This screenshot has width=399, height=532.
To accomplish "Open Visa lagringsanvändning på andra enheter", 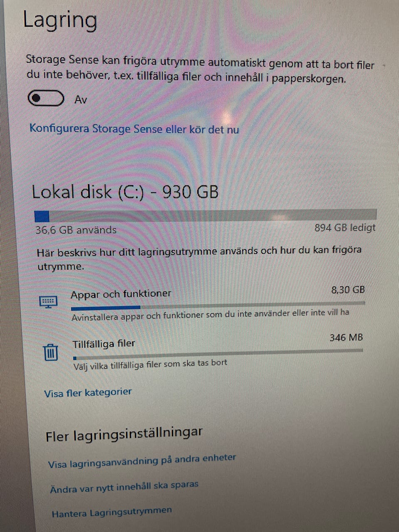I will coord(142,461).
